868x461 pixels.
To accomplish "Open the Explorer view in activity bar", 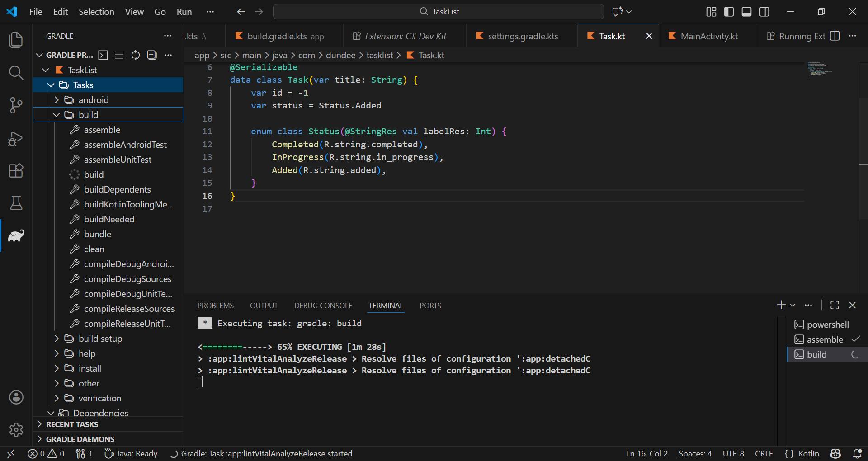I will [x=16, y=40].
